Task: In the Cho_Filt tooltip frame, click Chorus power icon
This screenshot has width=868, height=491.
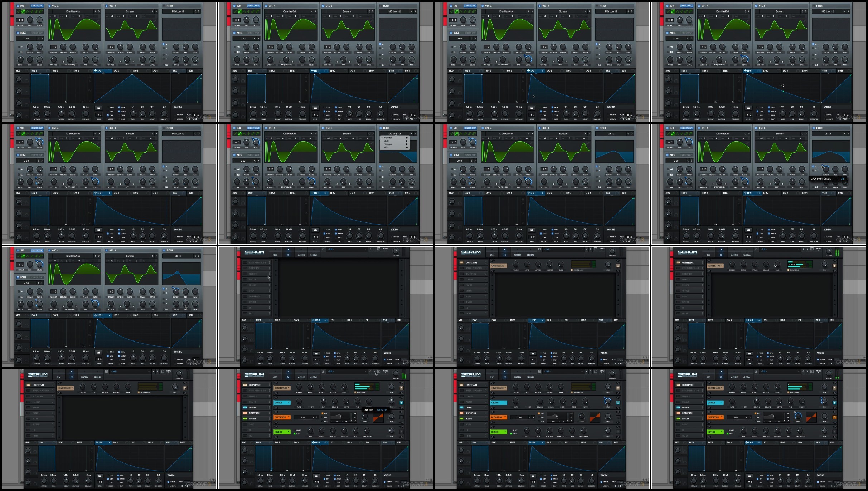Action: pyautogui.click(x=401, y=403)
